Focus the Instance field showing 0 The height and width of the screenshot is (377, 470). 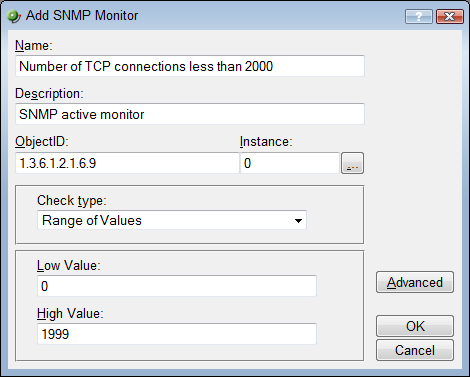click(x=290, y=163)
